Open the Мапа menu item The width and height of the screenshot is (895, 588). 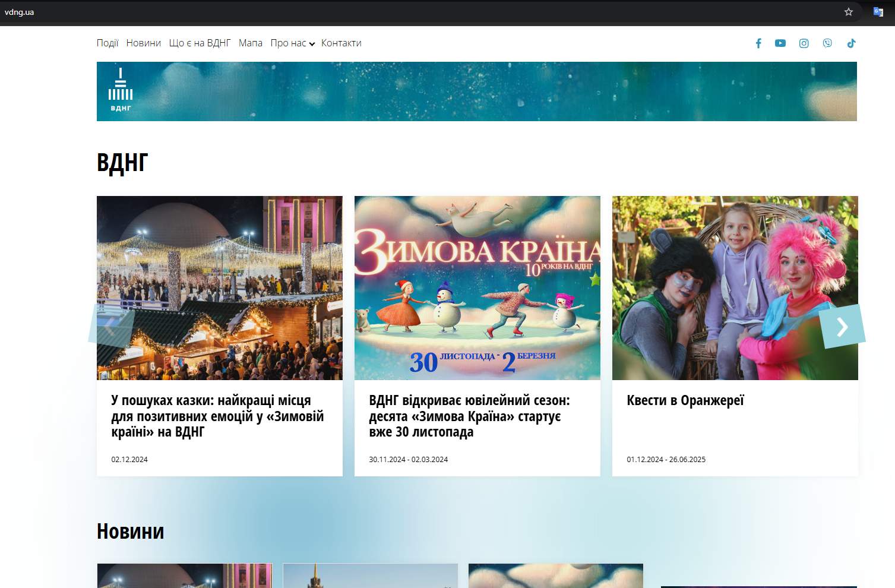pos(251,43)
